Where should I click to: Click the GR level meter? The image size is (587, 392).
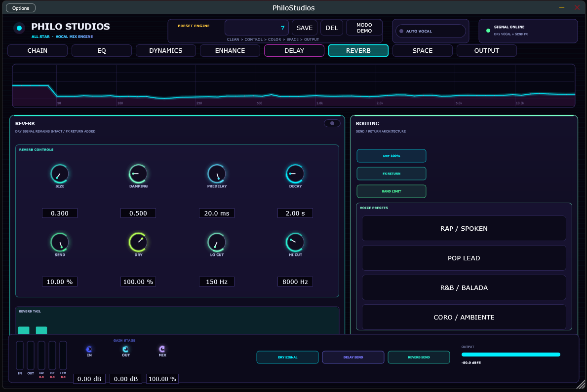click(41, 356)
